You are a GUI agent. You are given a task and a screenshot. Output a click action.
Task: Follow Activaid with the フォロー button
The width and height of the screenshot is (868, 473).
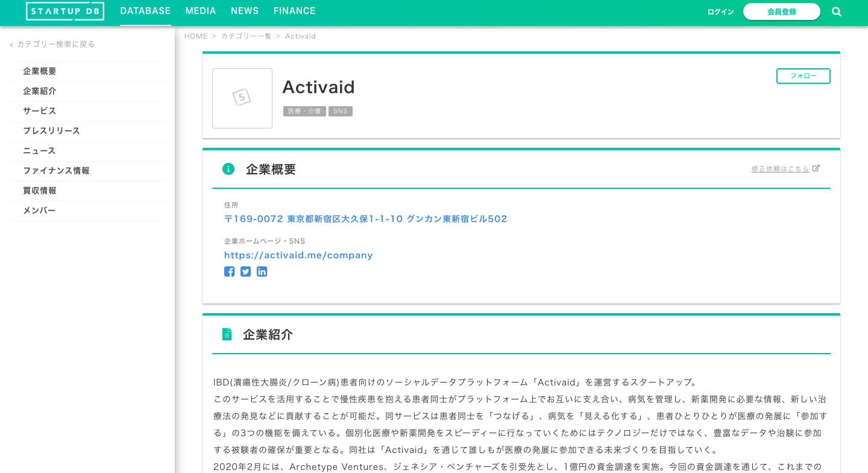(x=803, y=75)
